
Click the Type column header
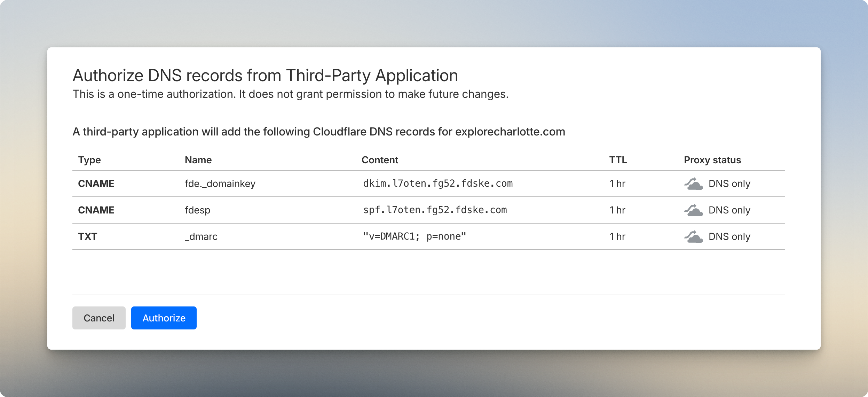coord(89,160)
